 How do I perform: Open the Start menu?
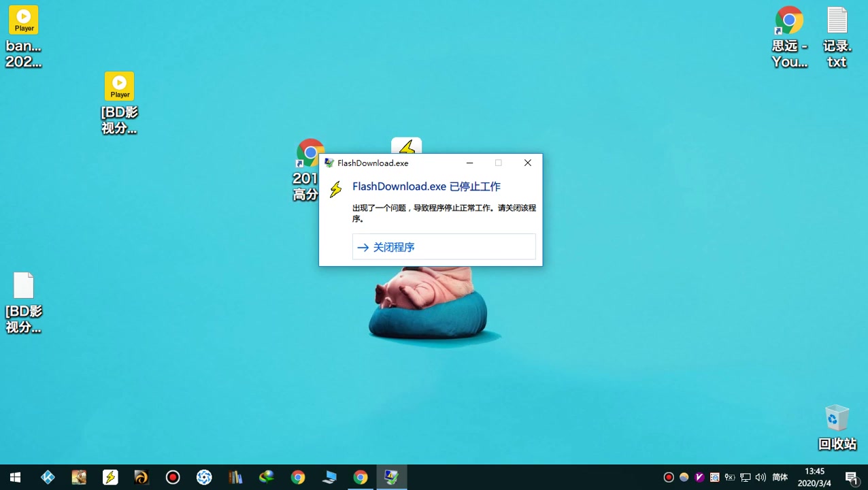[15, 477]
